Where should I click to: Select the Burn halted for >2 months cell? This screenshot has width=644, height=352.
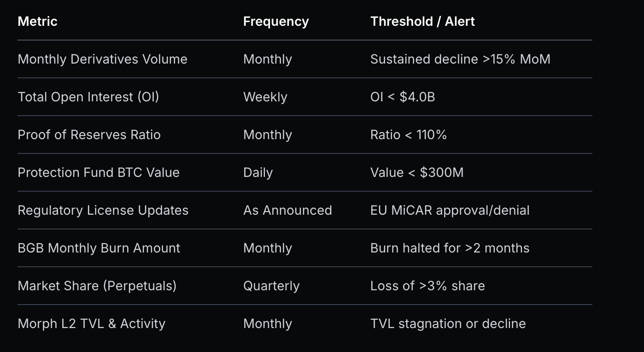click(x=450, y=248)
